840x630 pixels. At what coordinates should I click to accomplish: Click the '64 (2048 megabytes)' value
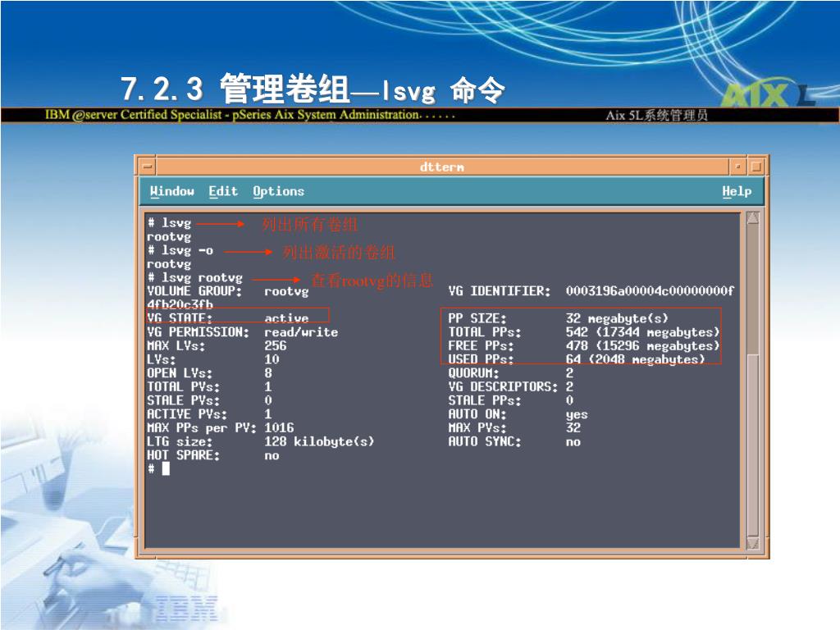click(x=636, y=359)
